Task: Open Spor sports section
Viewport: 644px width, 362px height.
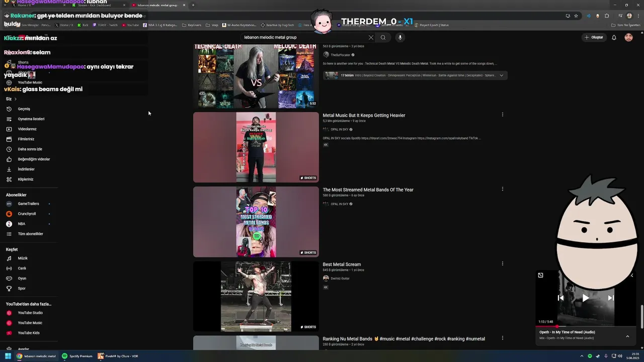Action: point(22,289)
